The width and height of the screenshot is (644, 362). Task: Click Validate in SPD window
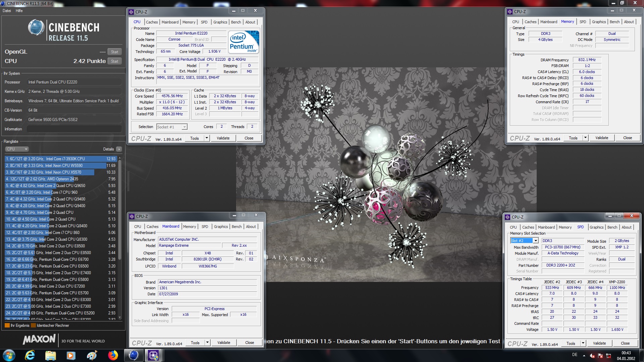coord(599,343)
